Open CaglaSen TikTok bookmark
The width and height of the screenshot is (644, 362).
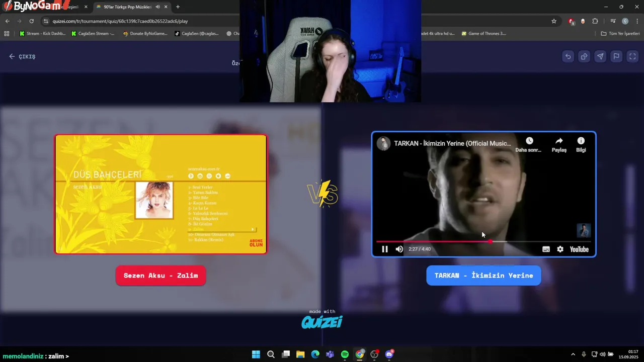coord(197,34)
